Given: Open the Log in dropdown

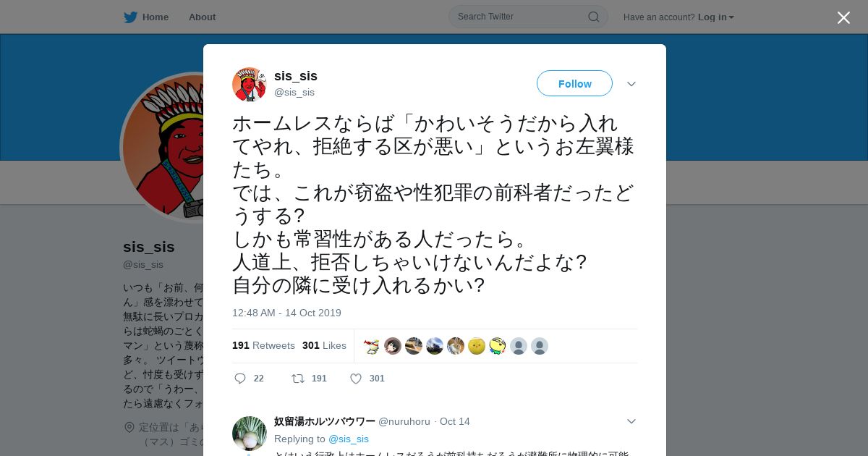Looking at the screenshot, I should [x=715, y=17].
